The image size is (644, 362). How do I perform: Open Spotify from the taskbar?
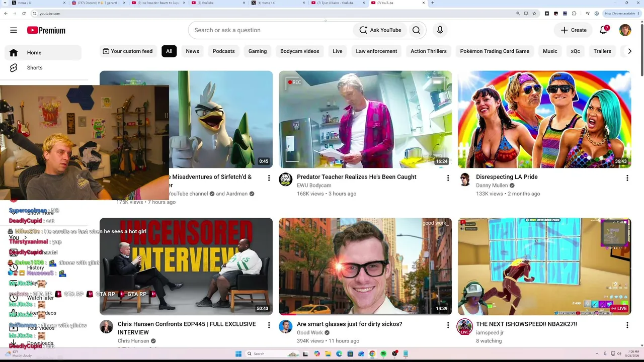[383, 354]
